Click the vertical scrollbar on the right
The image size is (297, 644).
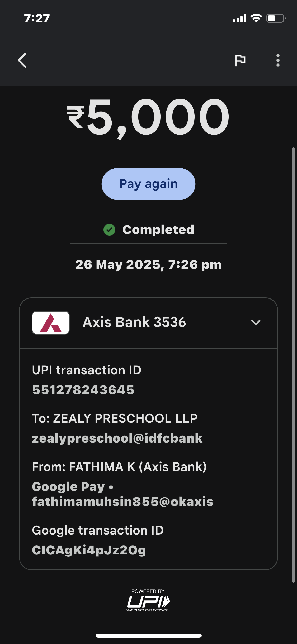pos(293,365)
